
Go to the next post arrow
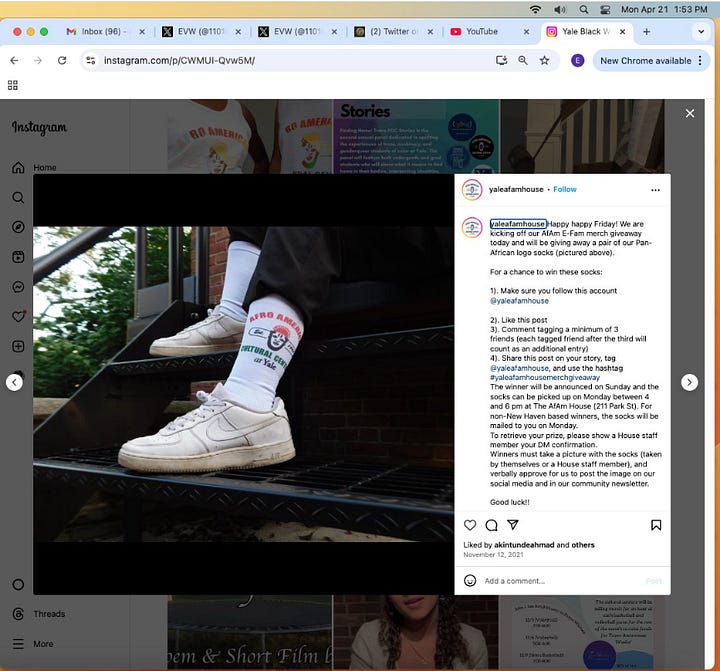point(689,382)
